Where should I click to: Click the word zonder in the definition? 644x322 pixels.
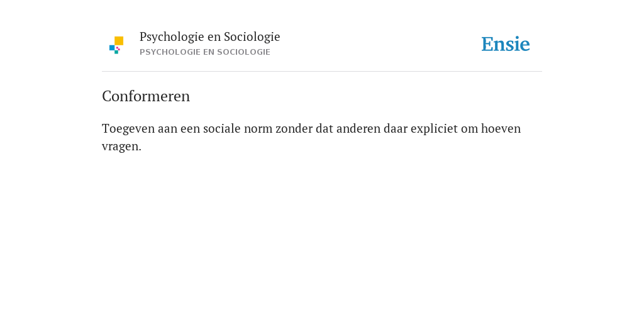pos(294,128)
